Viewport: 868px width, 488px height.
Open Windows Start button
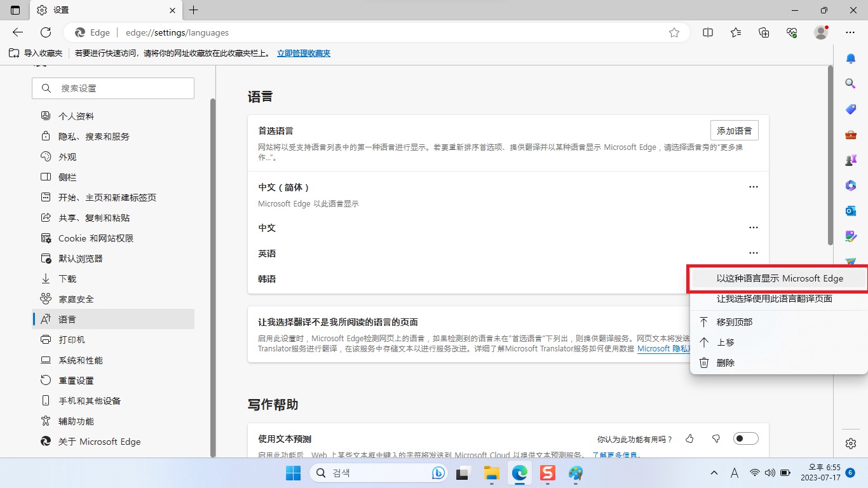[x=293, y=473]
